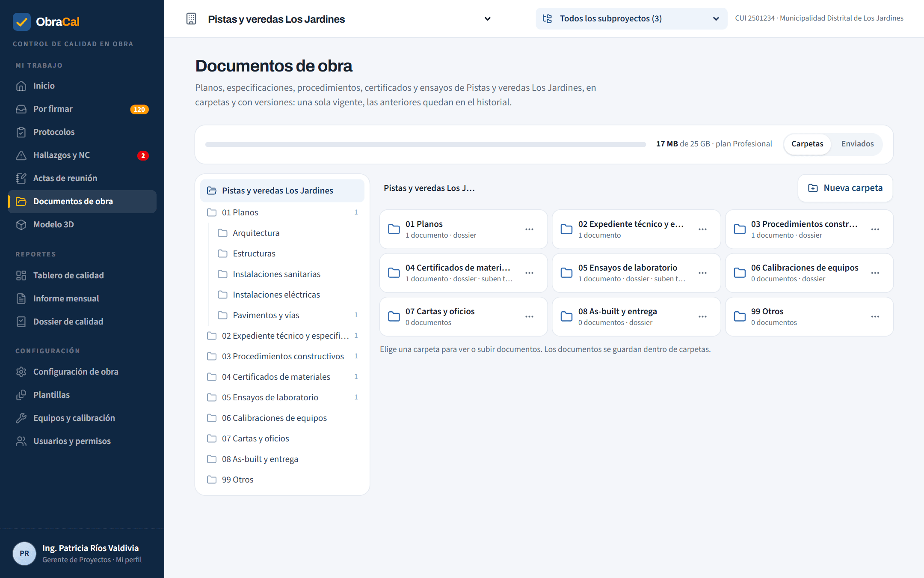Open Informe mensual report

coord(82,298)
